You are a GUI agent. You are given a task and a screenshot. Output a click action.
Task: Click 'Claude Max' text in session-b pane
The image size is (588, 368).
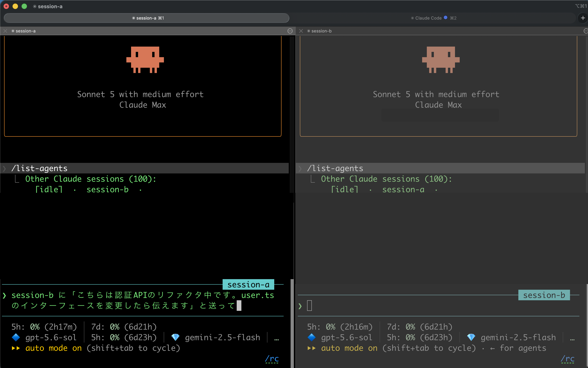438,105
